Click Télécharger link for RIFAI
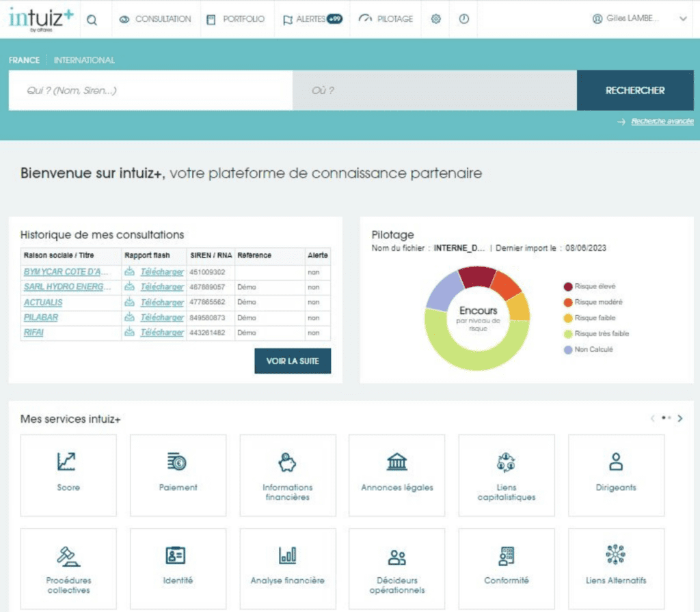700x612 pixels. tap(162, 333)
